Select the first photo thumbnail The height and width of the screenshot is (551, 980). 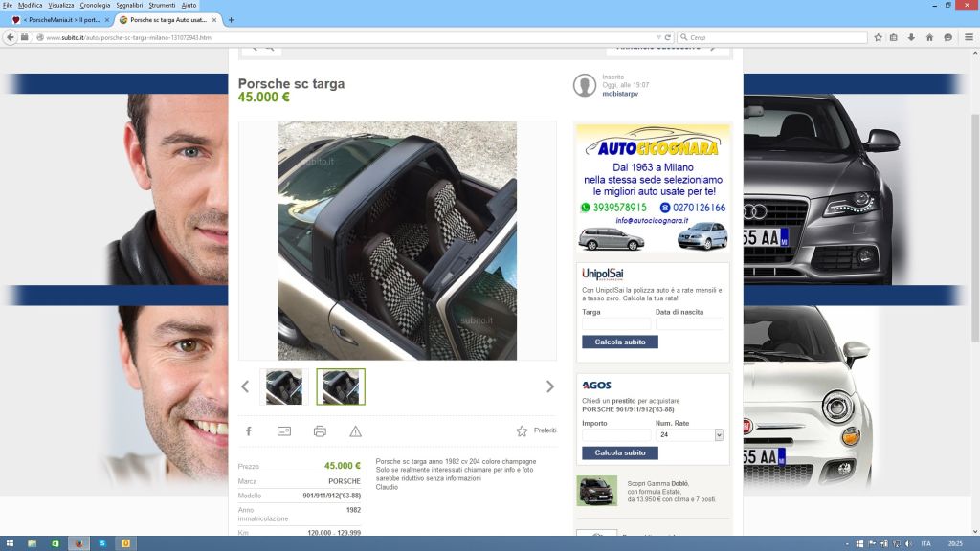click(283, 386)
